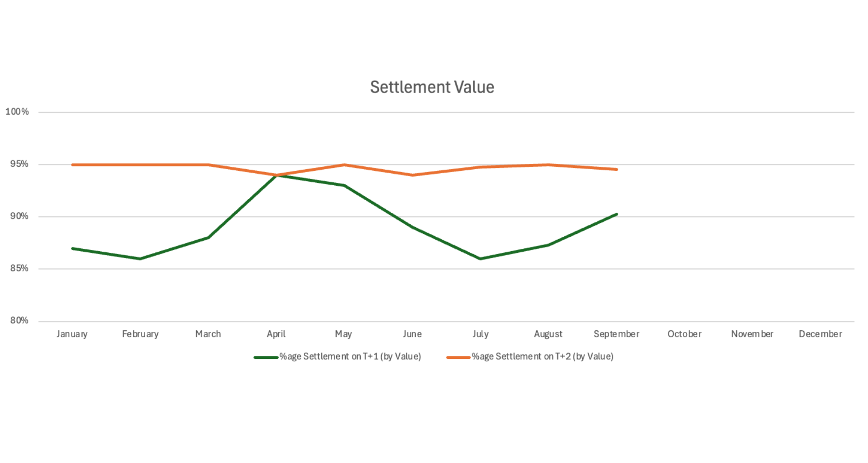The width and height of the screenshot is (868, 463).
Task: Click the "%age Settlement on T+2 (by Value)" legend label
Action: (x=542, y=356)
